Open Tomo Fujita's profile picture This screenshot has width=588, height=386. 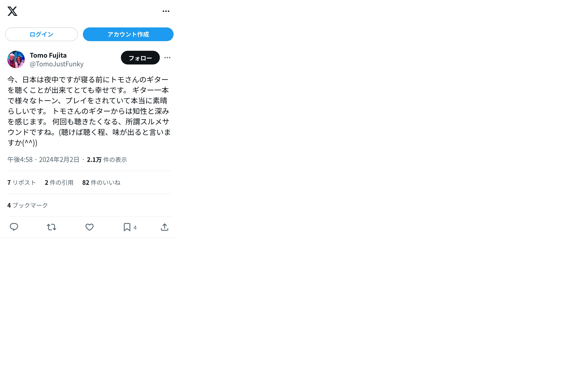click(16, 59)
